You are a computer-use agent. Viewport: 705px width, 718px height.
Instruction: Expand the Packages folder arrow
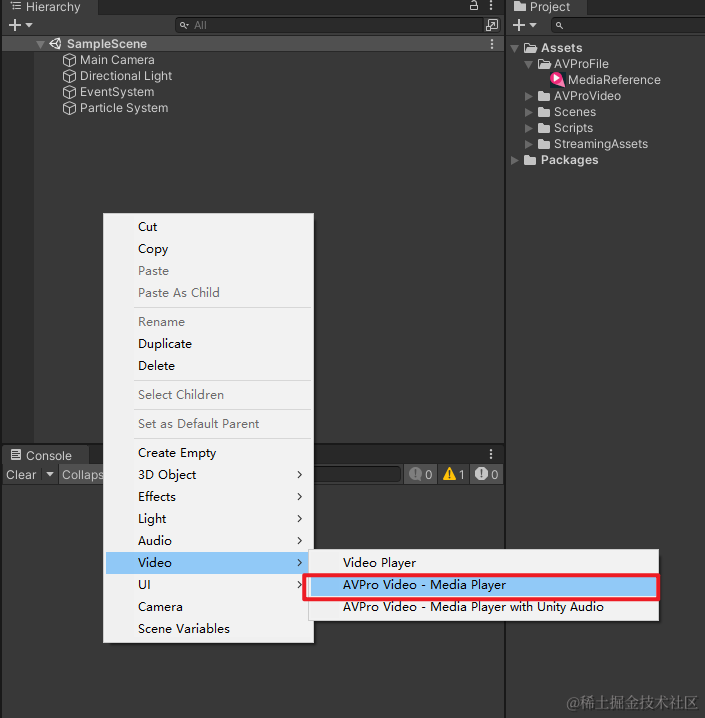pyautogui.click(x=515, y=160)
